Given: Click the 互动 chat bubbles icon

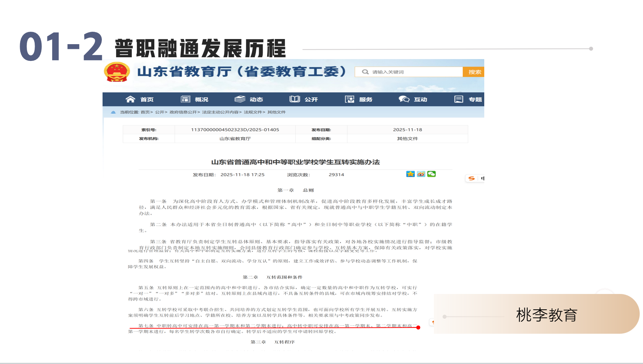Looking at the screenshot, I should (404, 99).
